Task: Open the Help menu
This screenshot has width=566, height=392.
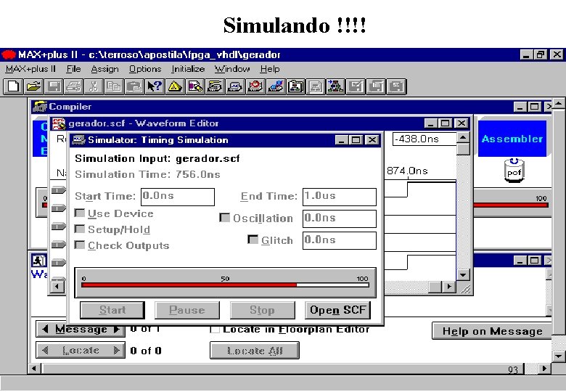Action: 270,69
